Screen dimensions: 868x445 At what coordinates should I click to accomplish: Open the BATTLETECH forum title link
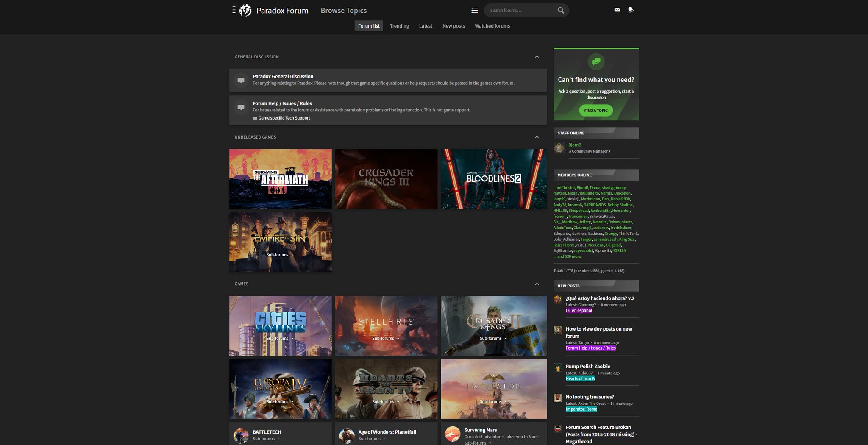click(267, 432)
